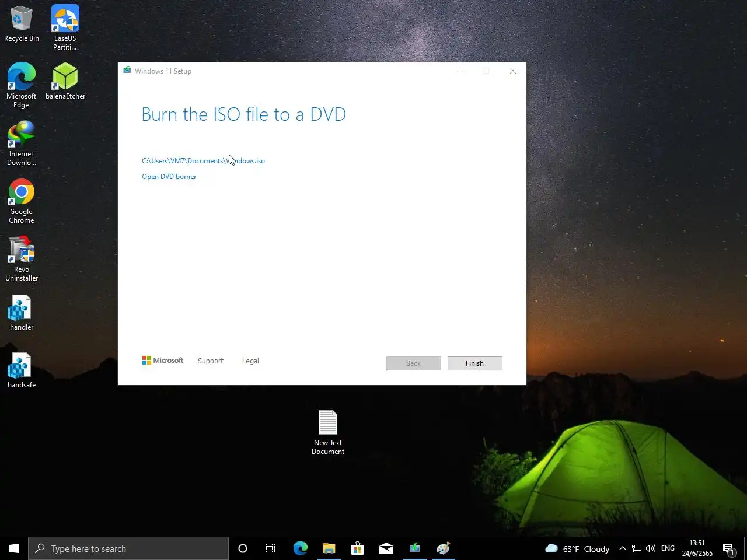The width and height of the screenshot is (747, 560).
Task: Click the Back button
Action: (414, 363)
